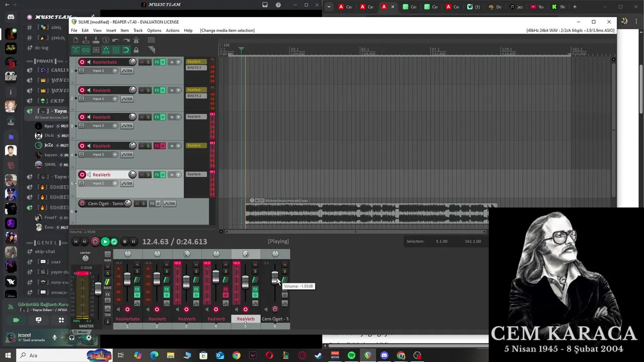Screen dimensions: 644x362
Task: Arm the ReaVerbate track record button
Action: click(x=82, y=62)
